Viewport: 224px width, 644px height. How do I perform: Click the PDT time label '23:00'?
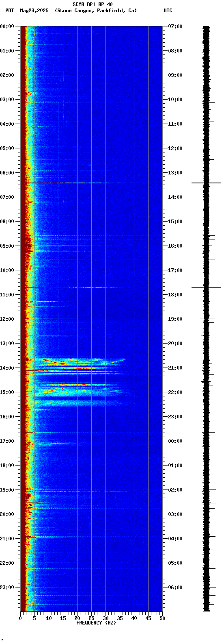pyautogui.click(x=7, y=587)
